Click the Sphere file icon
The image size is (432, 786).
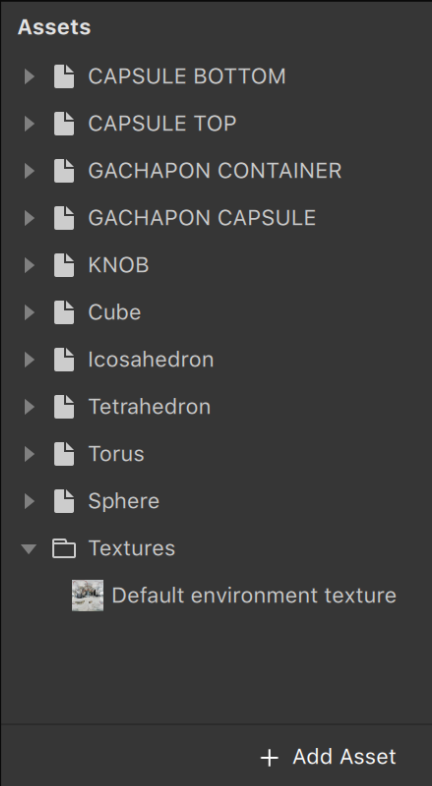(64, 501)
